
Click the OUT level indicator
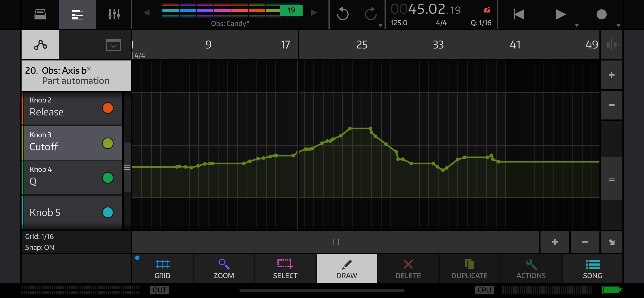[x=160, y=290]
